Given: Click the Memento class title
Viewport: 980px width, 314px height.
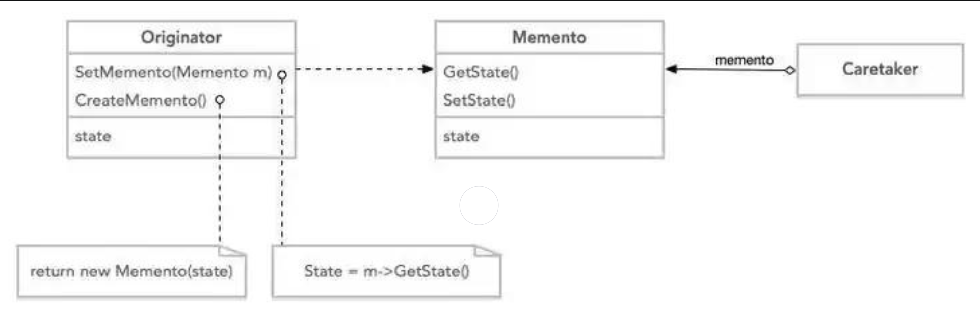Looking at the screenshot, I should [x=549, y=37].
